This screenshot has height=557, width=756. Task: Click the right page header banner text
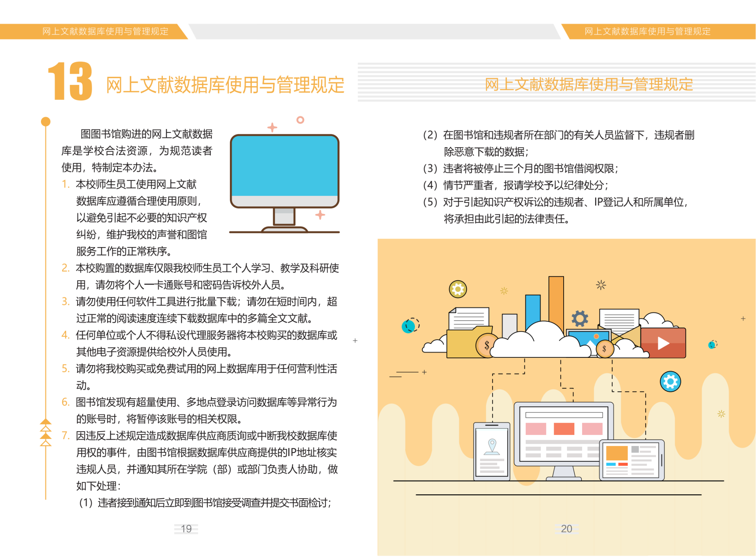pos(647,31)
